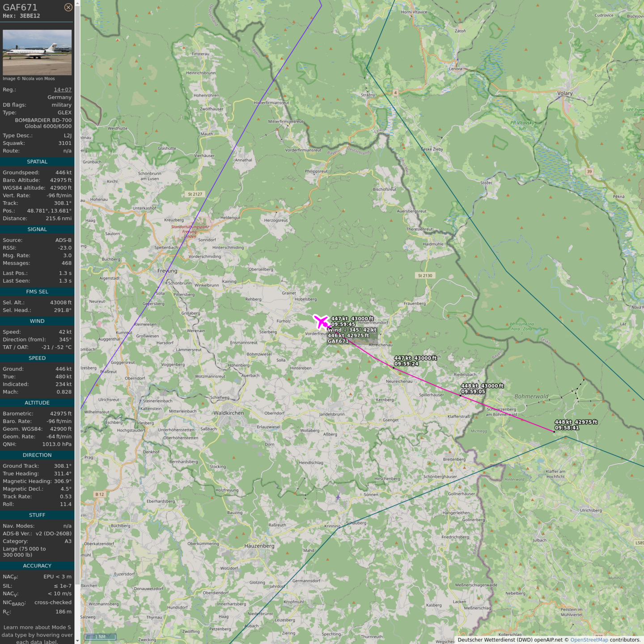644x644 pixels.
Task: Click the SPATIAL section header
Action: [37, 162]
